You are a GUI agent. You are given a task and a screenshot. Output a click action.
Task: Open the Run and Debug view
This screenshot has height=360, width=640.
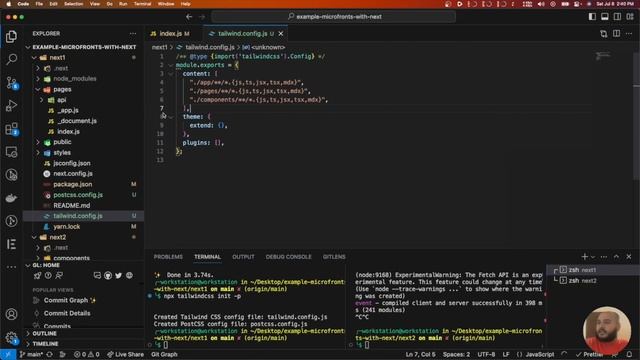[x=11, y=106]
